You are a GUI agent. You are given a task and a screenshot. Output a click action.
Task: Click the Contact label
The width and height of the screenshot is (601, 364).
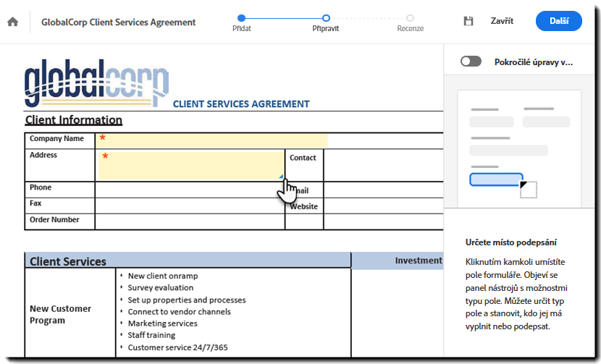303,158
